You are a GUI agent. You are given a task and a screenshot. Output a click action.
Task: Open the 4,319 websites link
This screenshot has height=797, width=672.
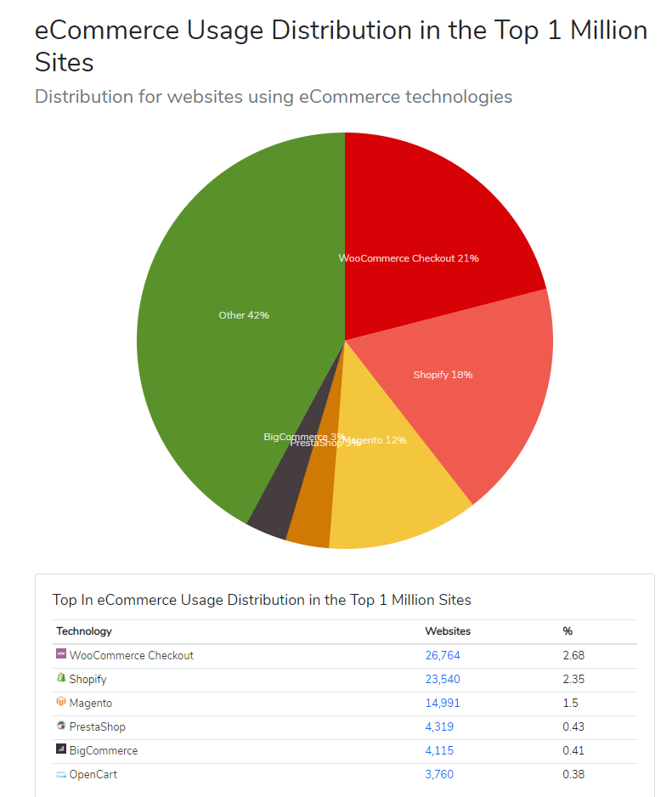[x=439, y=726]
